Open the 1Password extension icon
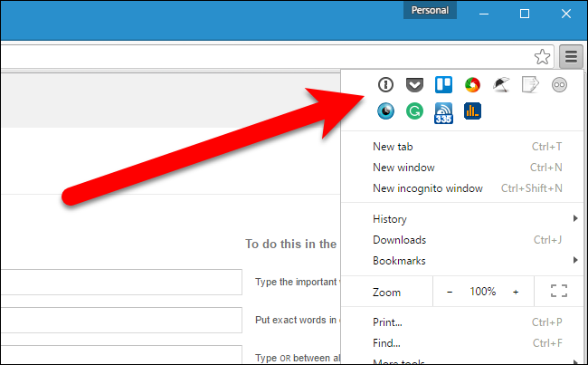Image resolution: width=588 pixels, height=365 pixels. click(x=385, y=84)
